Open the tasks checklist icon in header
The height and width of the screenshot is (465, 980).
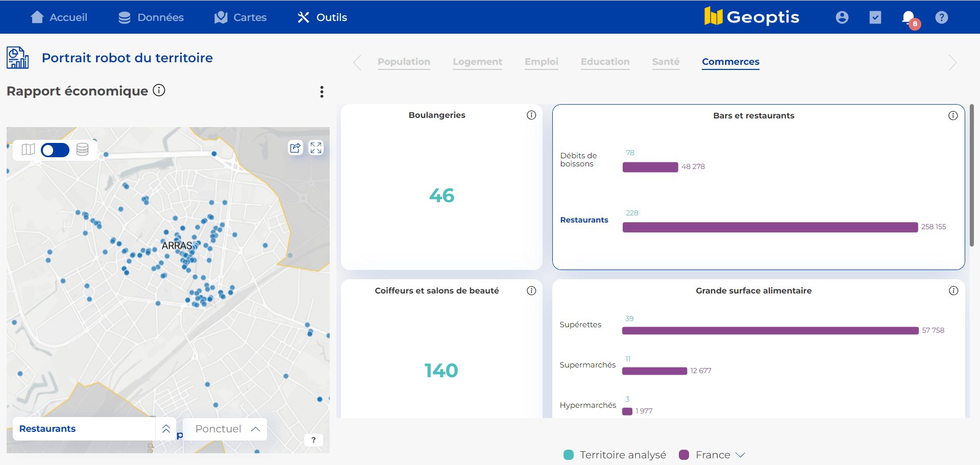875,17
